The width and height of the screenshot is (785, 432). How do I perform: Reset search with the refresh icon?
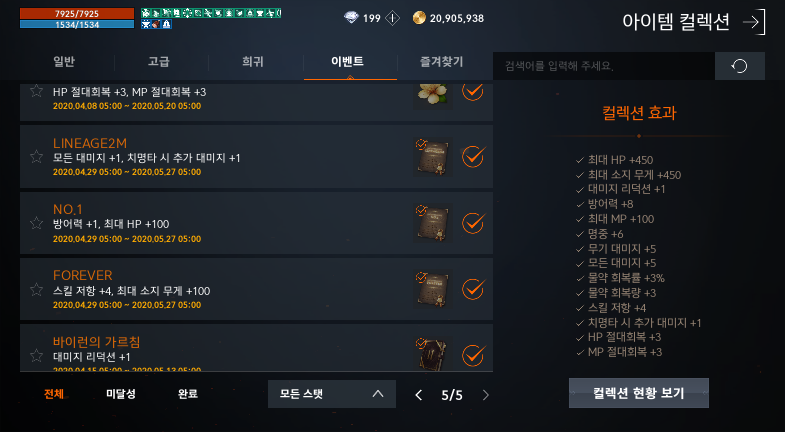[x=739, y=66]
